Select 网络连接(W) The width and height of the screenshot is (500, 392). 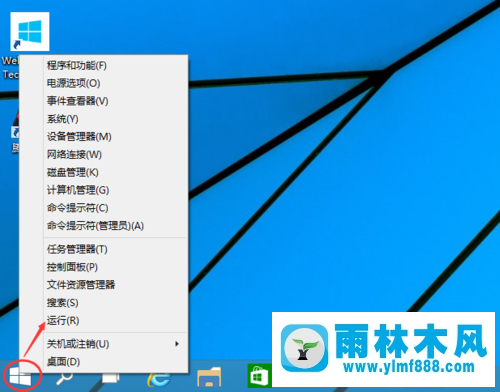(104, 154)
